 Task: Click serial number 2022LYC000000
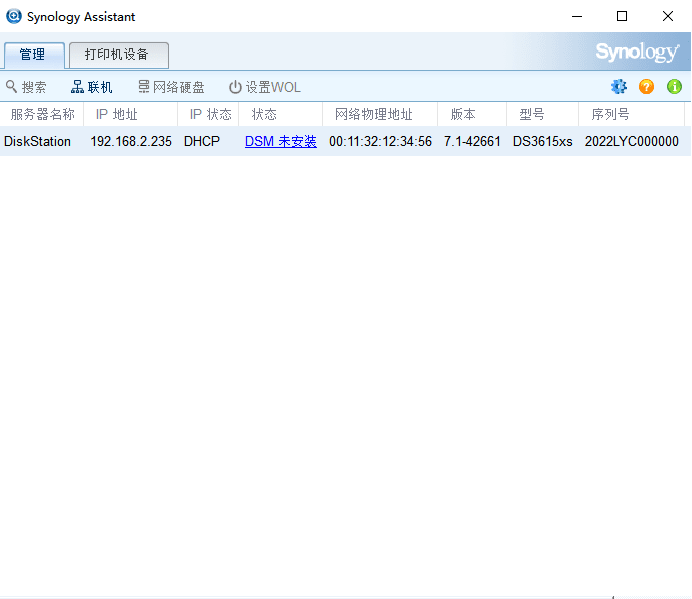point(632,141)
